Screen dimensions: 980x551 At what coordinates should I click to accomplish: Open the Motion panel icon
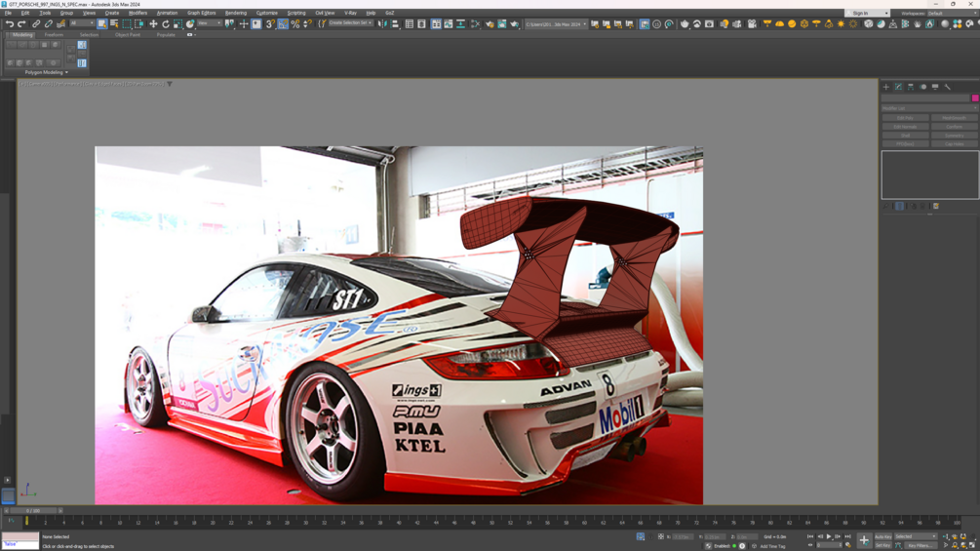pos(923,87)
